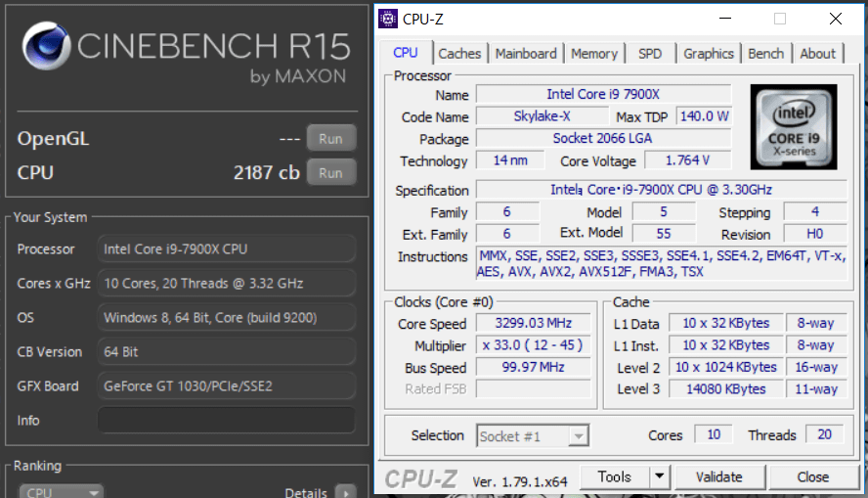Click the Package value Socket 2066 LGA

point(603,139)
